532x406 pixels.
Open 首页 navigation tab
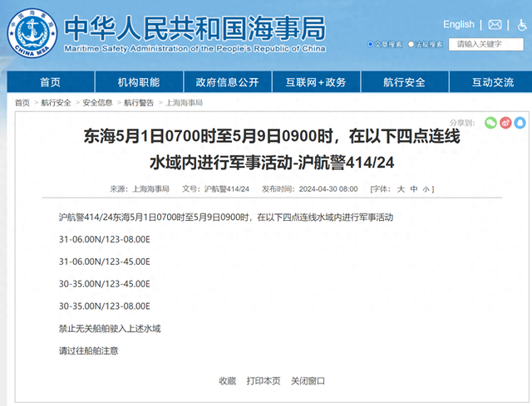click(51, 82)
